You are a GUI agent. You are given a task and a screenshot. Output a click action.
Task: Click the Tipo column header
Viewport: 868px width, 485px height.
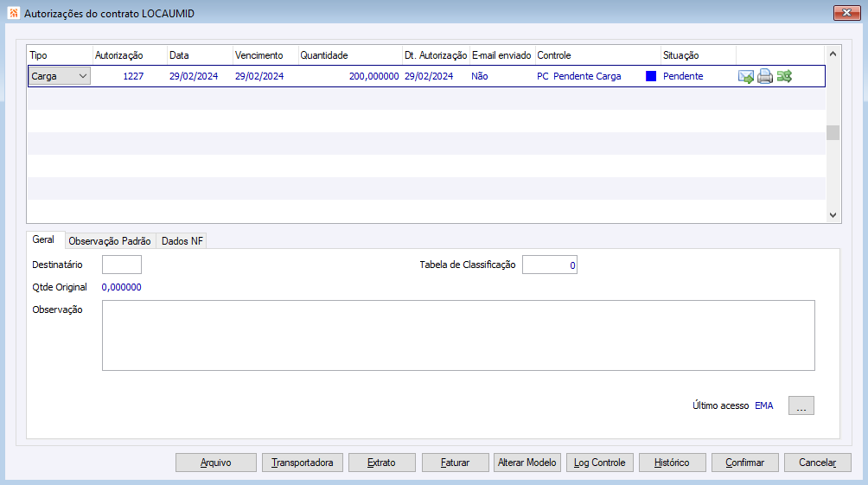point(60,55)
